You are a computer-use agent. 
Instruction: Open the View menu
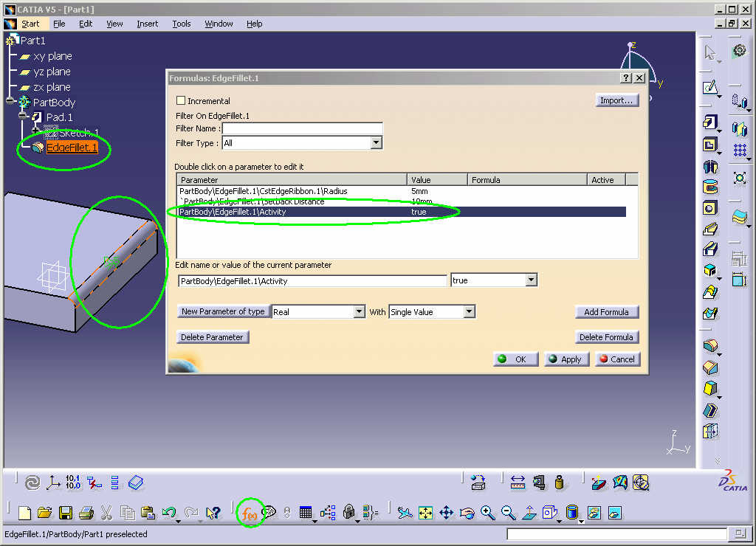[x=114, y=24]
